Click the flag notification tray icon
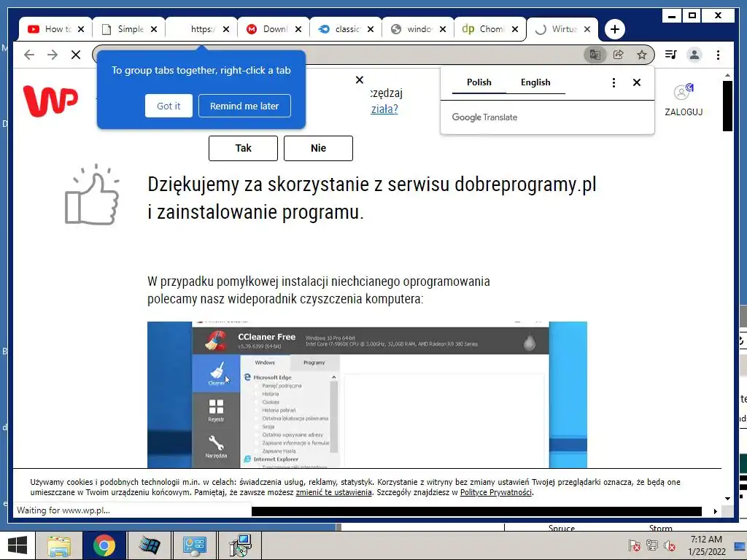The width and height of the screenshot is (747, 560). coord(634,545)
